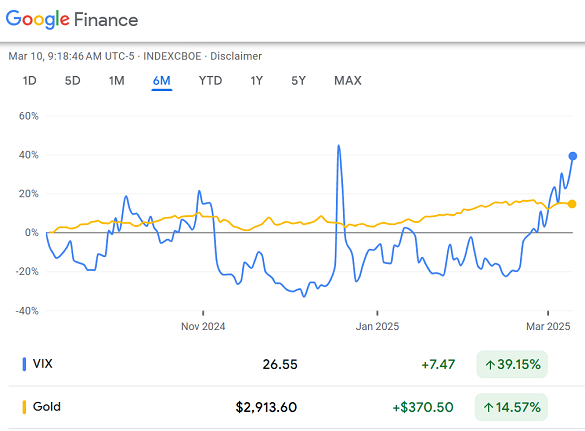The width and height of the screenshot is (585, 431).
Task: Click the 40% y-axis label
Action: 29,155
